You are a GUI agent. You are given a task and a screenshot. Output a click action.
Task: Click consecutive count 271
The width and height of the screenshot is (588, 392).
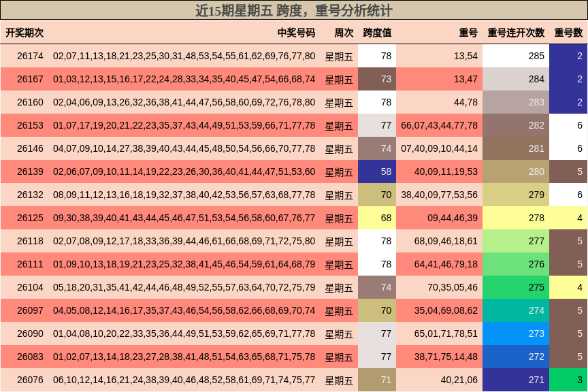coord(516,380)
